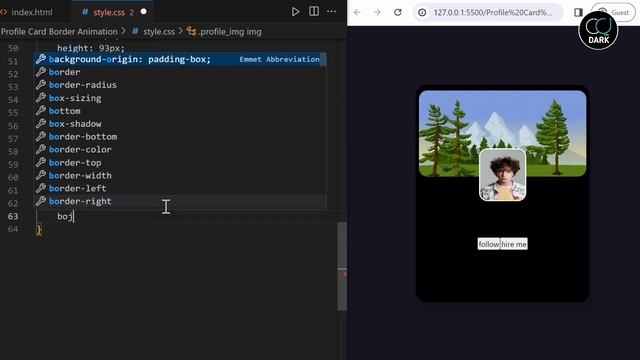640x360 pixels.
Task: Run the file with the play icon
Action: click(295, 12)
